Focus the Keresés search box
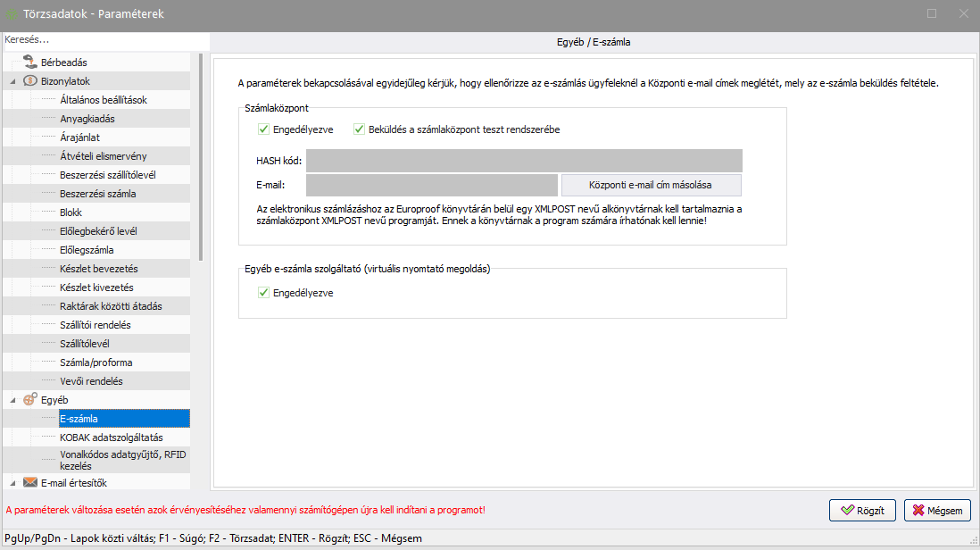This screenshot has height=550, width=980. (104, 40)
